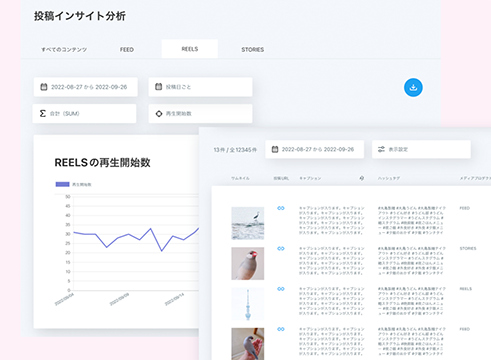The image size is (491, 360).
Task: Click the 投稿URL column header
Action: coord(281,178)
